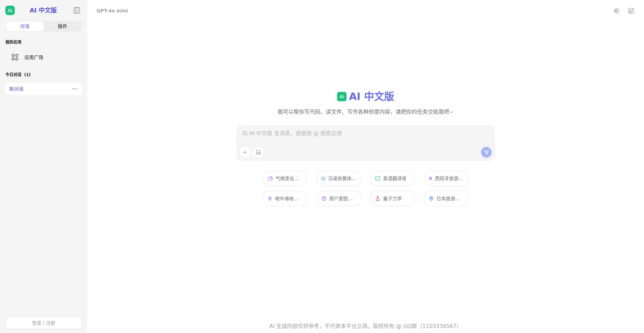Choose the 西班牙旅游 prompt suggestion
644x333 pixels.
(x=446, y=178)
